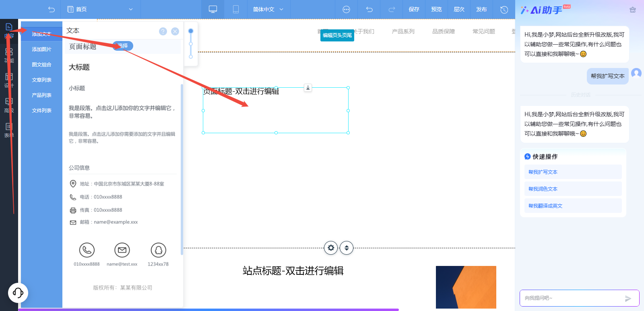Switch to mobile device view

[x=236, y=9]
